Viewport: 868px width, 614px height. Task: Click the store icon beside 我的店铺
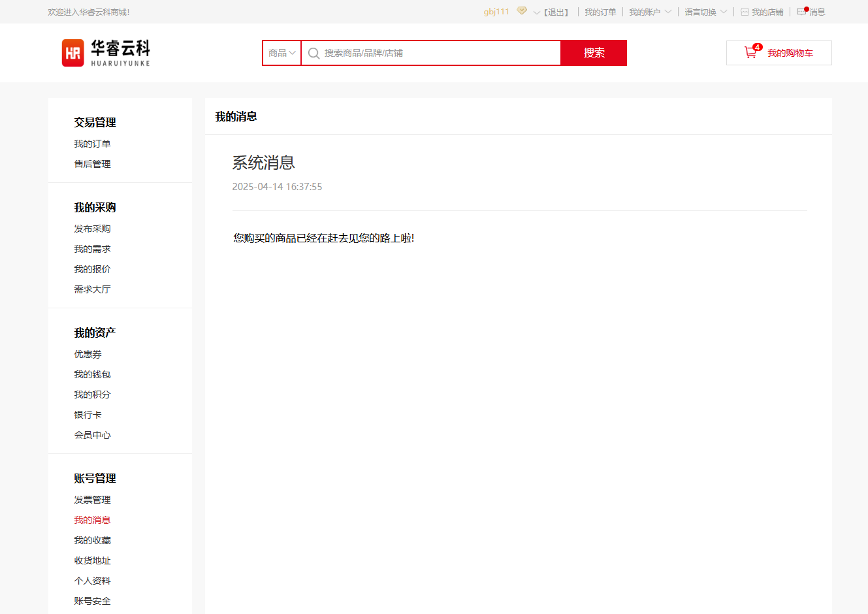[x=745, y=12]
